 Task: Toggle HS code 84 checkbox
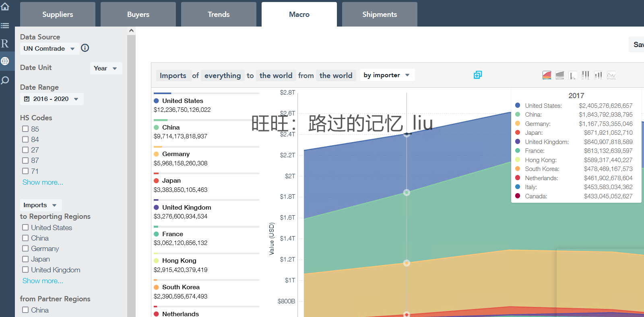[25, 139]
